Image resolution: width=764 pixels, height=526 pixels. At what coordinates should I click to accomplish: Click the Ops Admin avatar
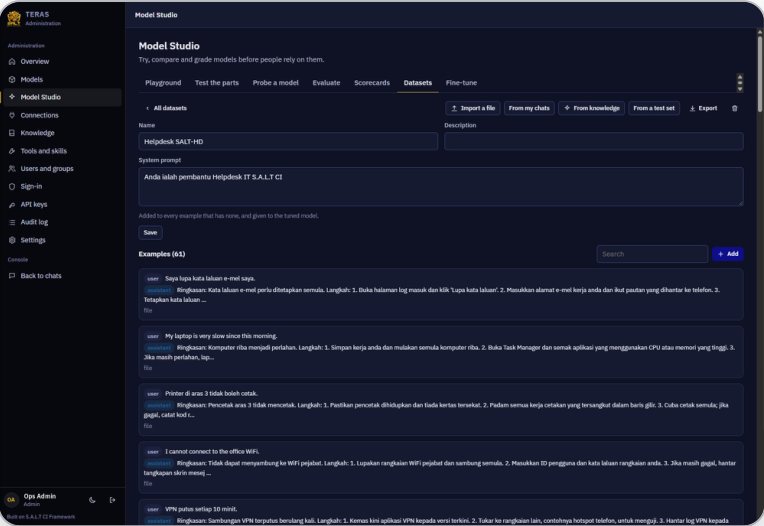(x=11, y=500)
